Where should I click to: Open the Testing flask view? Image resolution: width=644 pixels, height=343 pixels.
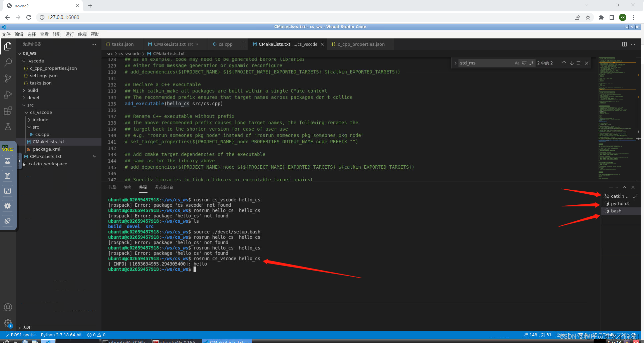tap(8, 127)
